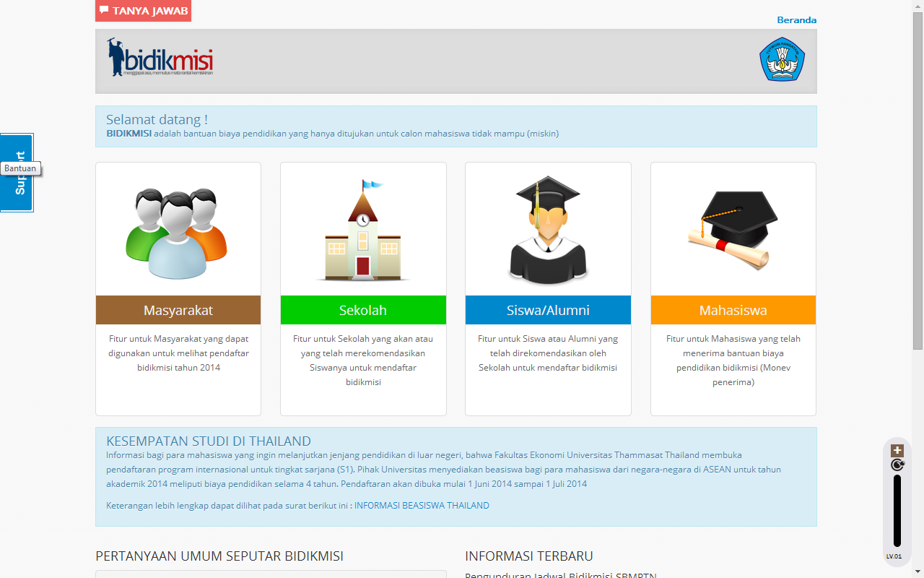The height and width of the screenshot is (578, 924).
Task: Click the Selamat datang heading
Action: [x=157, y=120]
